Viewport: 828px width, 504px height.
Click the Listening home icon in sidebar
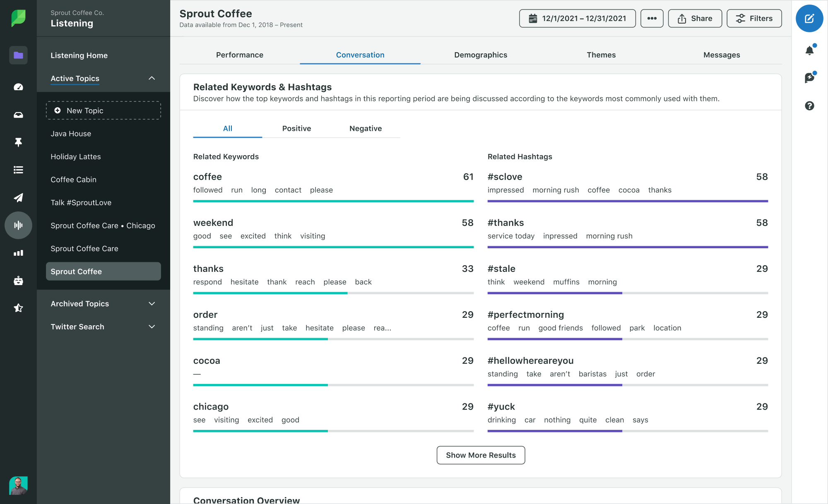click(18, 54)
